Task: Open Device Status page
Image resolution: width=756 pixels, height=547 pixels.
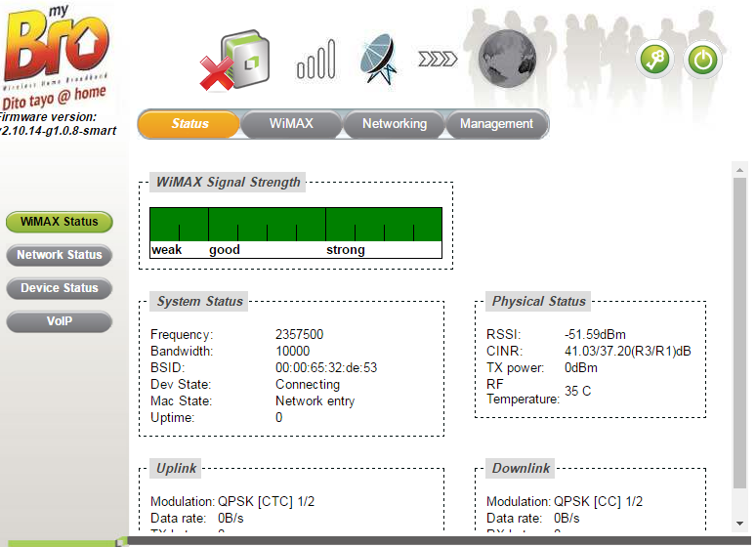Action: [x=60, y=288]
